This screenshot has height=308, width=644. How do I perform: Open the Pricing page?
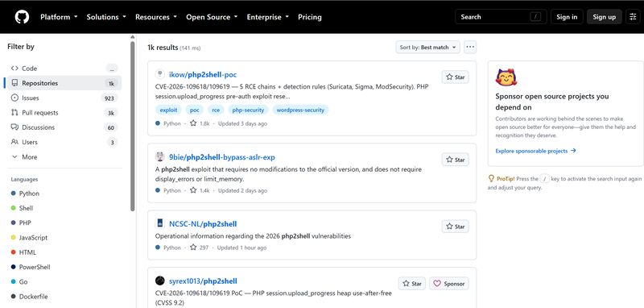point(310,17)
